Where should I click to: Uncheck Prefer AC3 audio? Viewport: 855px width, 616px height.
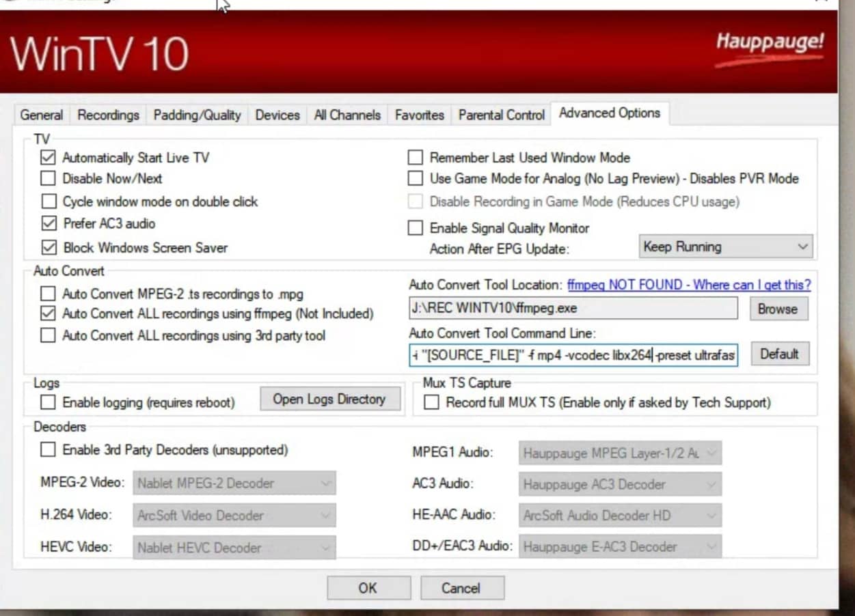(x=48, y=223)
